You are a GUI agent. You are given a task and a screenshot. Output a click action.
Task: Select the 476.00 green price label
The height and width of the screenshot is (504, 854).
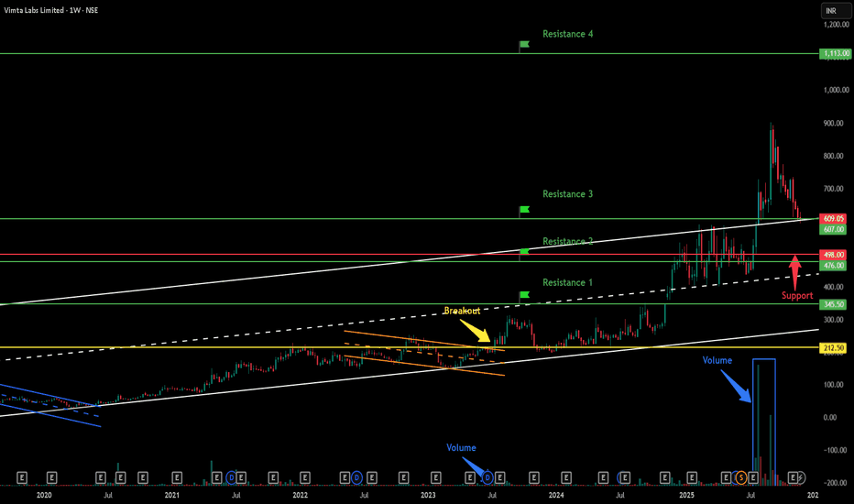833,266
